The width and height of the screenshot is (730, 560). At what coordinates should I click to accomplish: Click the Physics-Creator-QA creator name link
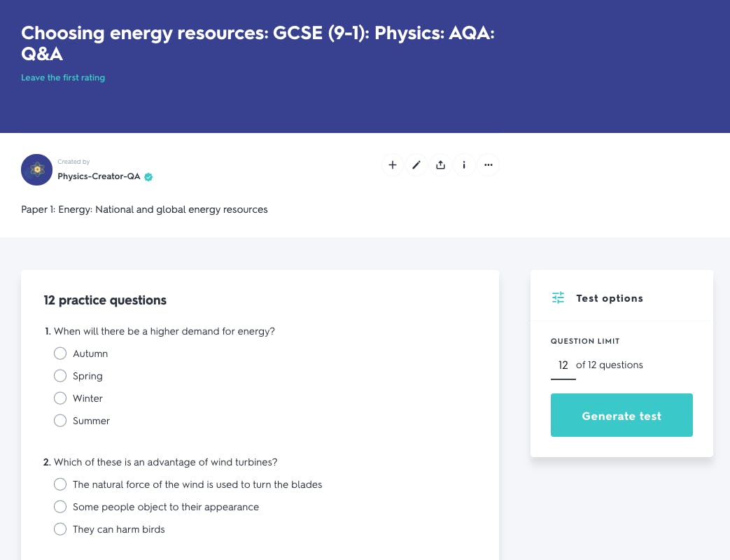click(99, 176)
